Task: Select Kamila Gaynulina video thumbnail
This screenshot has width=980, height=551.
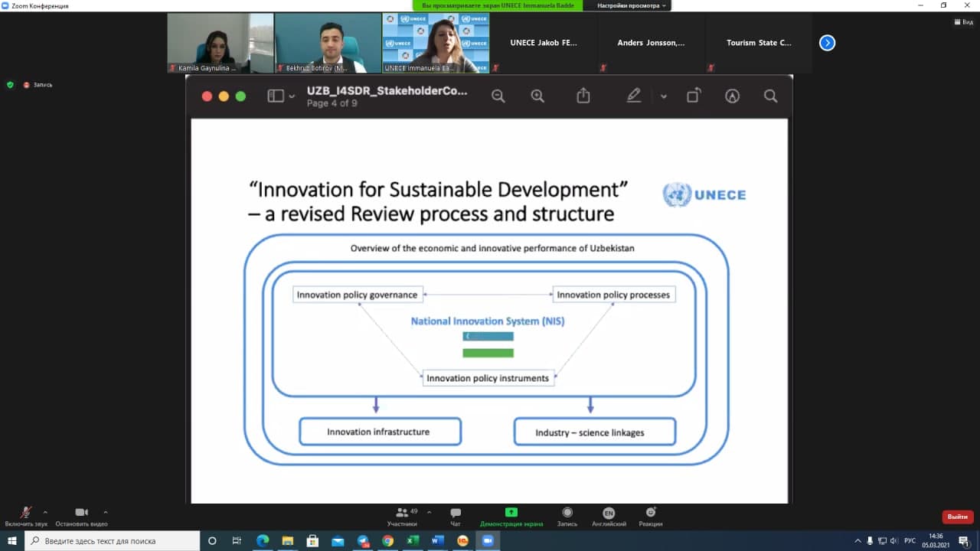Action: coord(220,43)
